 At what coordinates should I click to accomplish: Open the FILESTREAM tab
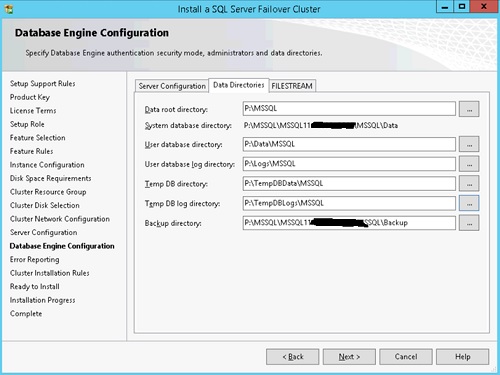[292, 86]
